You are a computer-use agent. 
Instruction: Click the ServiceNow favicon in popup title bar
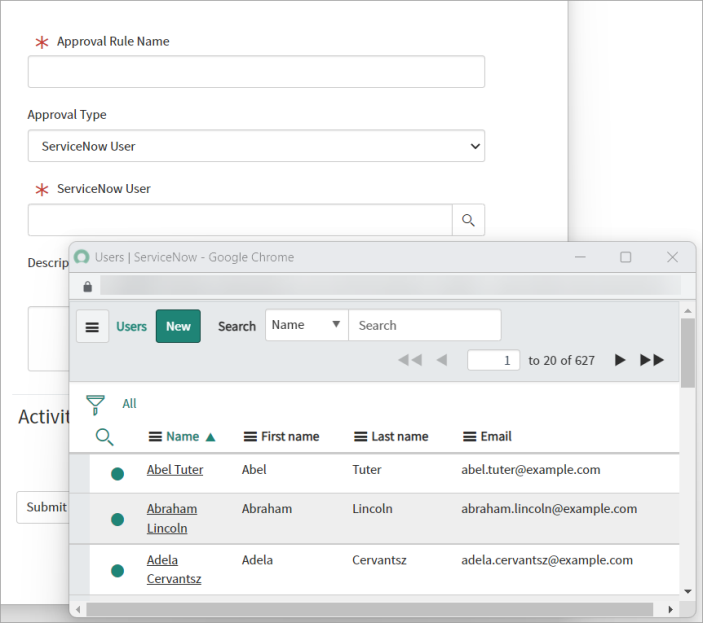pos(81,257)
